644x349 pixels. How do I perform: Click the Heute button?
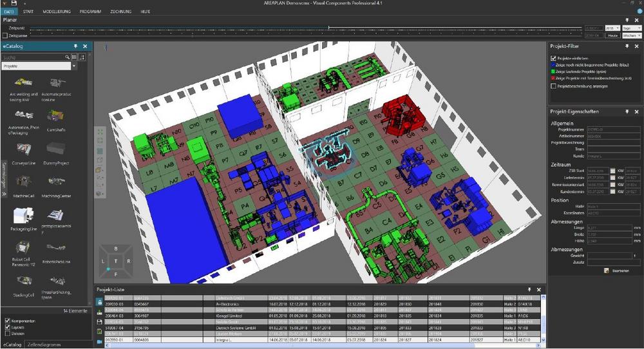[x=612, y=35]
